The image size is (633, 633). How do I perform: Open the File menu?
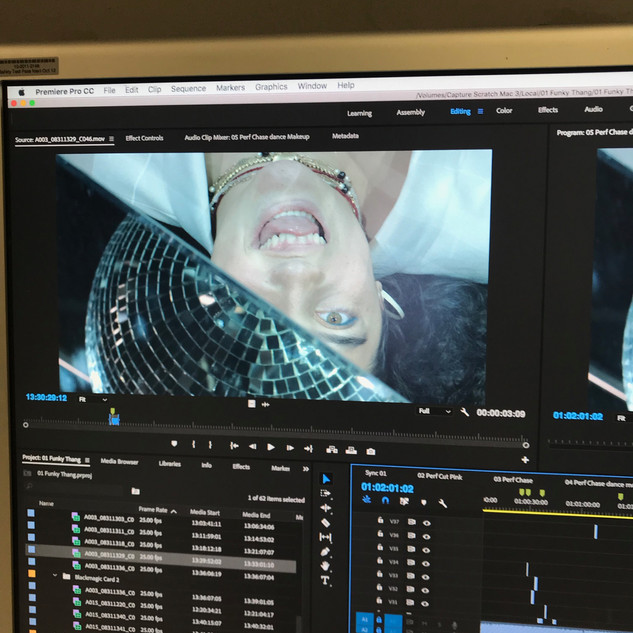coord(109,90)
